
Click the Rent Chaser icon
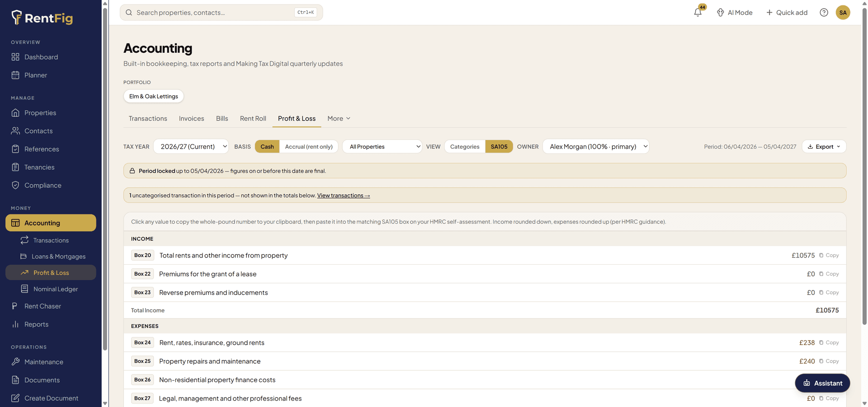tap(15, 306)
